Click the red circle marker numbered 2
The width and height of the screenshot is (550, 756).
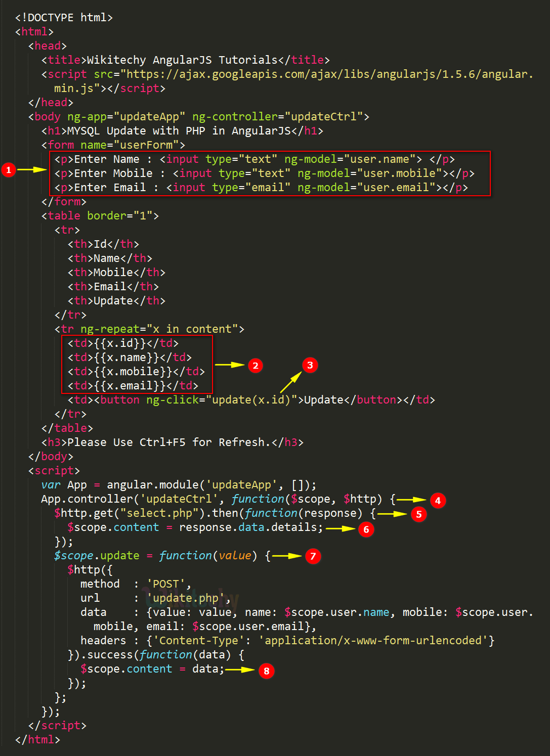(256, 366)
